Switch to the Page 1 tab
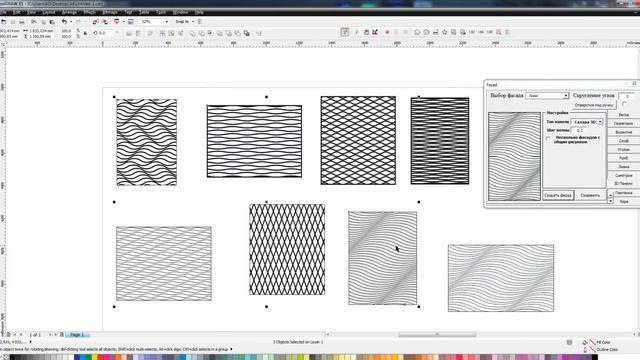 click(77, 335)
